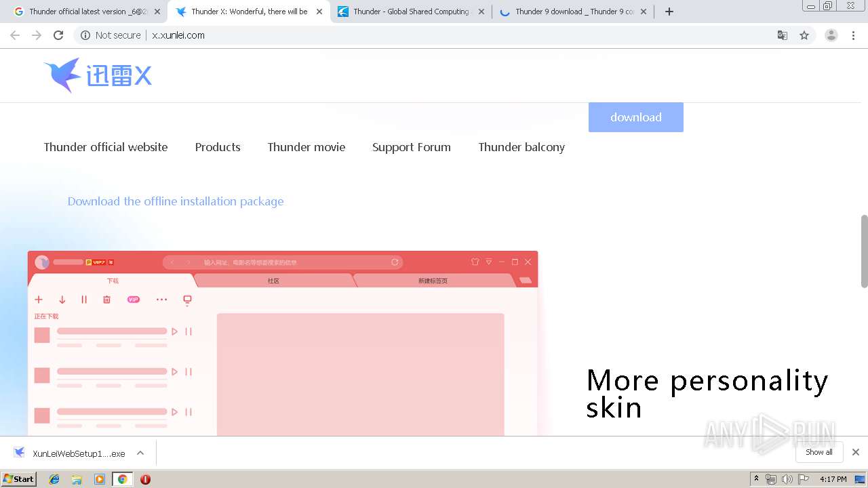Click the taskbar clock 4:17 PM
The image size is (868, 488).
[x=833, y=479]
